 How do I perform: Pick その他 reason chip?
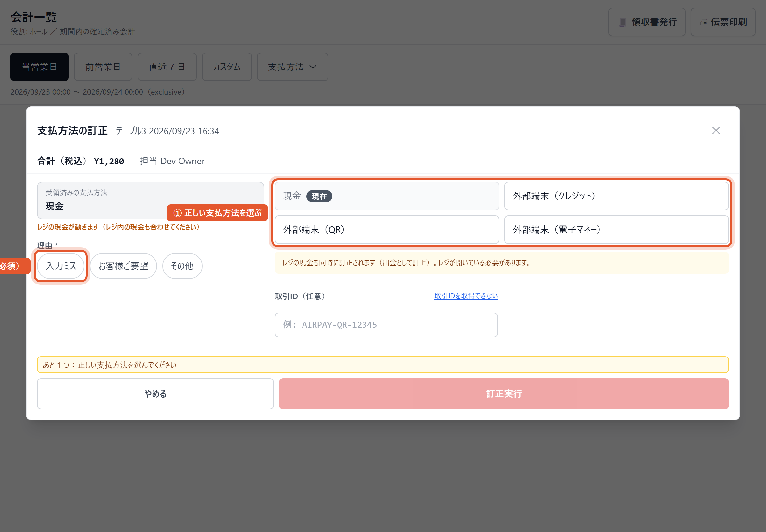182,266
